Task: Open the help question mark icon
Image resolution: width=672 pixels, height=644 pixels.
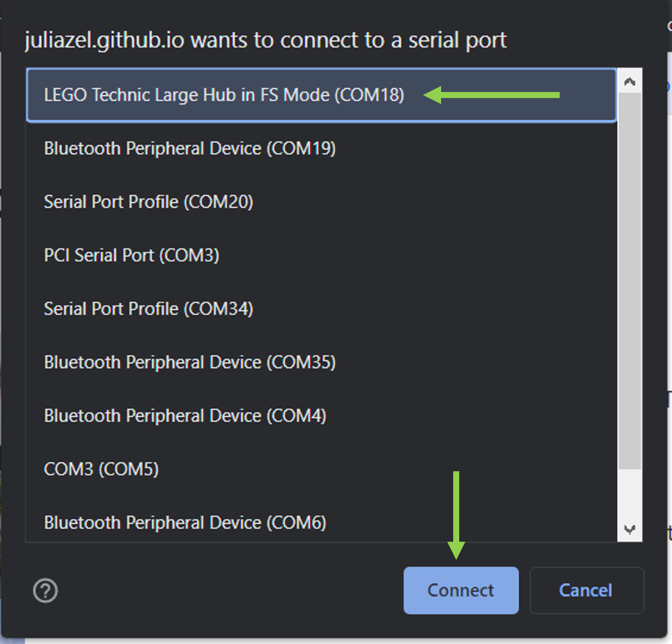Action: [45, 590]
